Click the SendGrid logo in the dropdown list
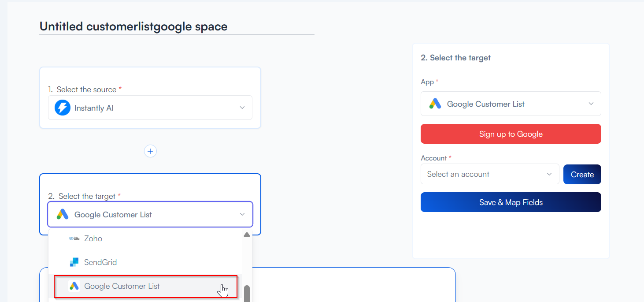 point(74,262)
